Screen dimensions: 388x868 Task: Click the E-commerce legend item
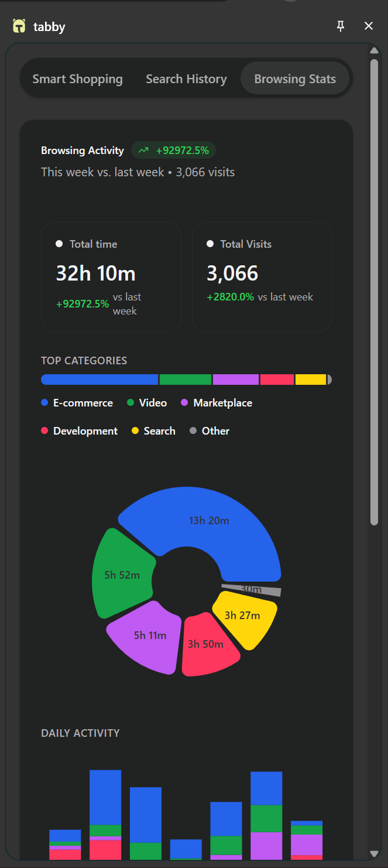(x=77, y=403)
